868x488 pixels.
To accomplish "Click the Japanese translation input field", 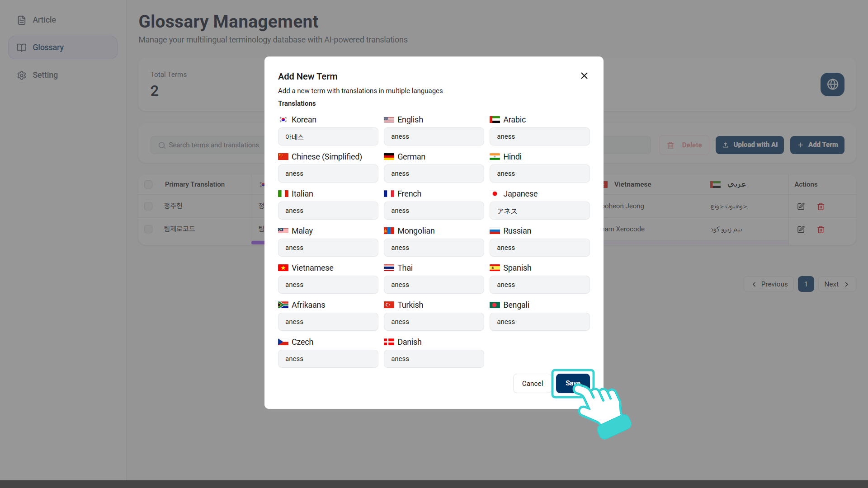I will [x=539, y=211].
